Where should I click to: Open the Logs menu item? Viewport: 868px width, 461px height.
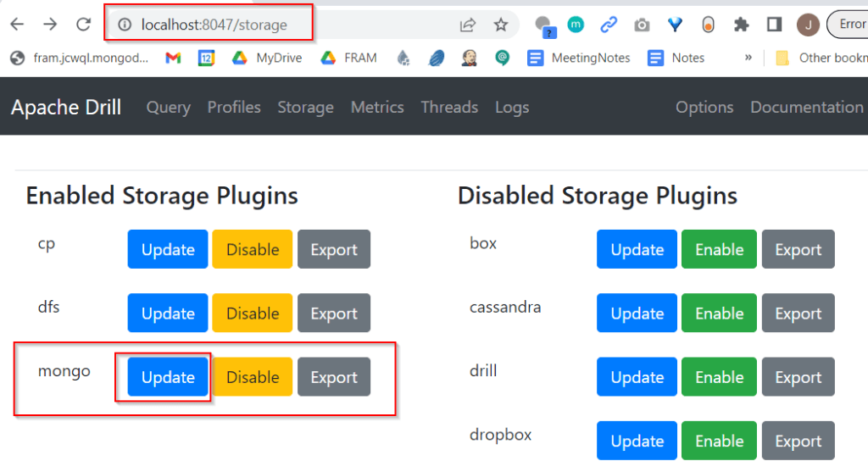[512, 107]
